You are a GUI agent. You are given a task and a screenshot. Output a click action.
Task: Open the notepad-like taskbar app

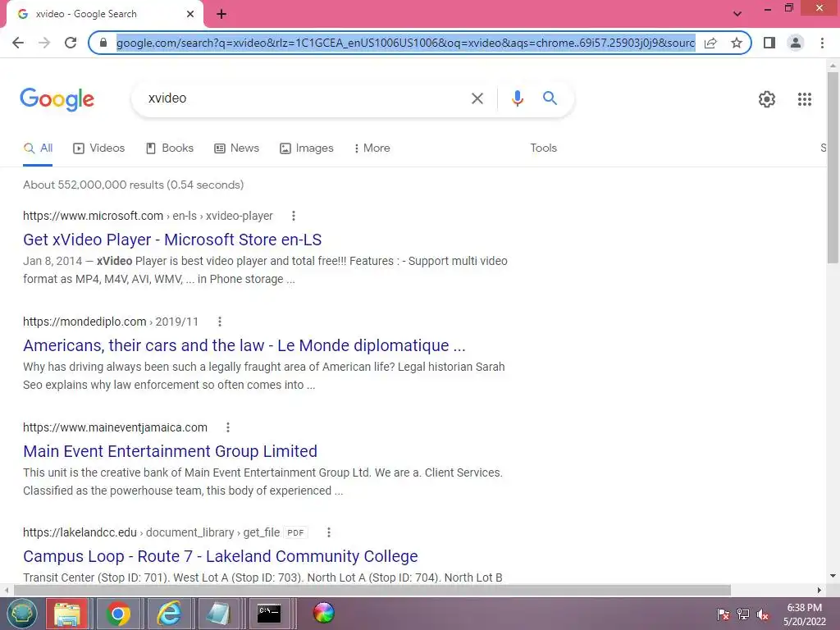pyautogui.click(x=218, y=614)
